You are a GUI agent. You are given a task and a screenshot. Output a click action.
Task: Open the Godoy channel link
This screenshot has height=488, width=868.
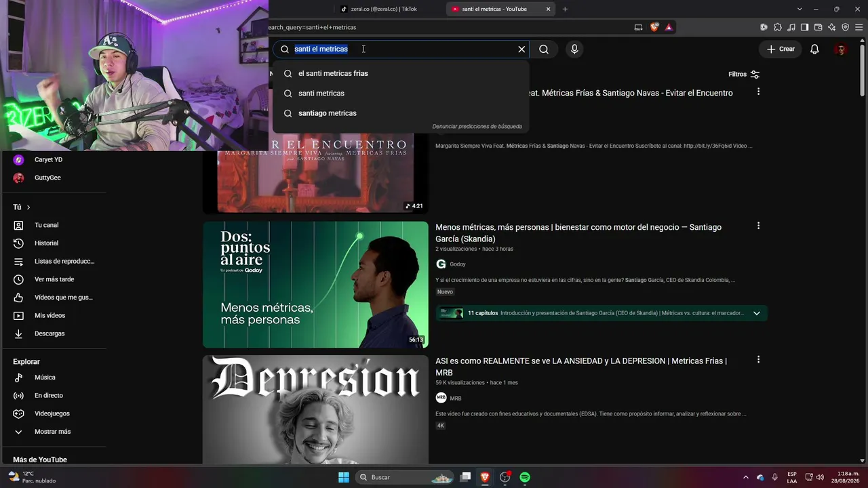point(457,264)
